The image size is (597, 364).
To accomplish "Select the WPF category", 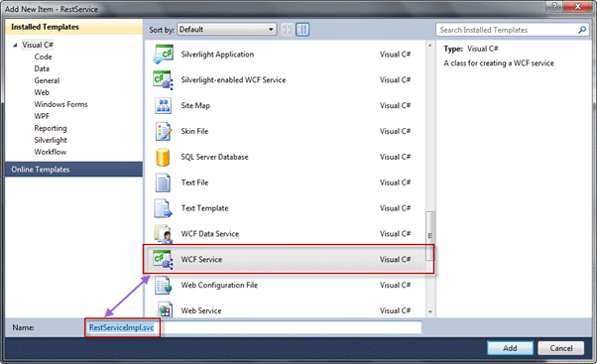I will click(42, 116).
